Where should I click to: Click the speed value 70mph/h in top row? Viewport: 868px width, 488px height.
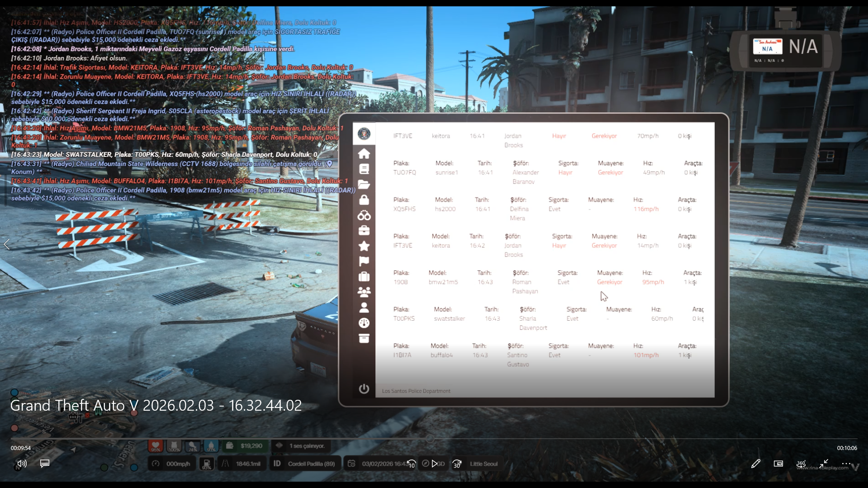(x=648, y=136)
